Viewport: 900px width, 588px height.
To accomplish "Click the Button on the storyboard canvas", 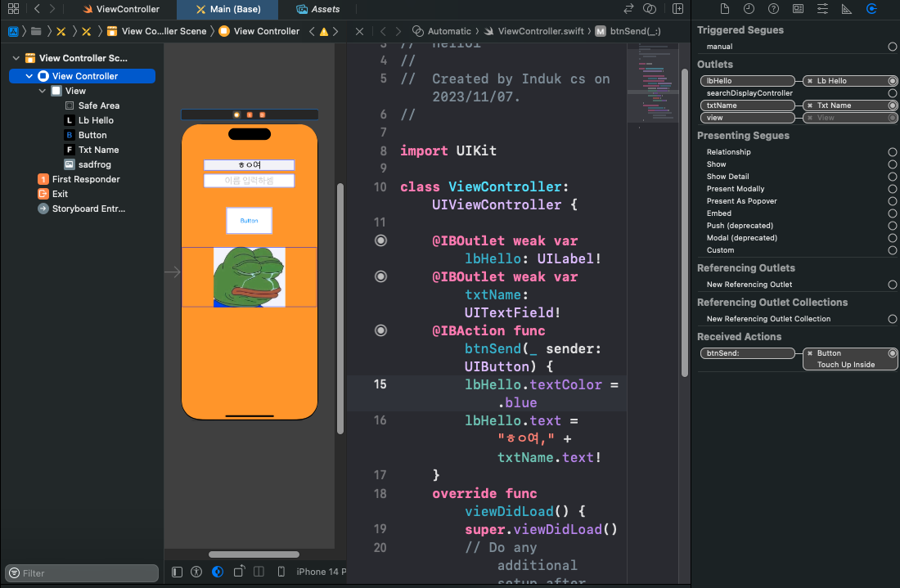I will 249,221.
